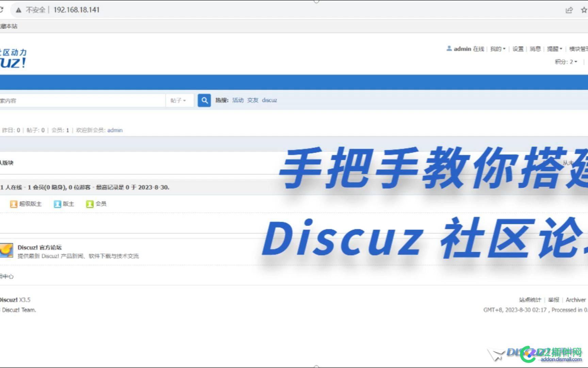This screenshot has height=368, width=588.
Task: Open the 活动 hot search link
Action: [238, 100]
